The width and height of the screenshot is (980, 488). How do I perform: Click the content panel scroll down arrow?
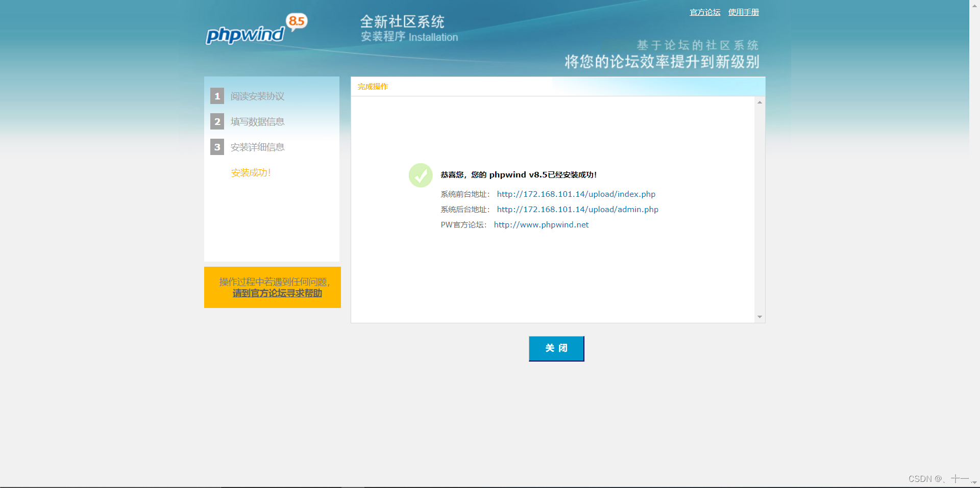coord(760,317)
